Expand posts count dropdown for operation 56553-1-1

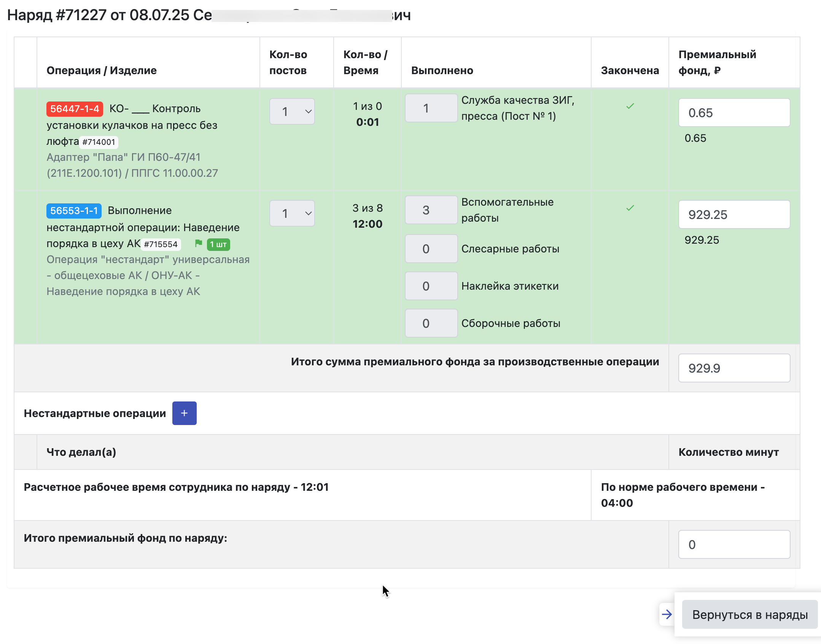[x=292, y=214]
